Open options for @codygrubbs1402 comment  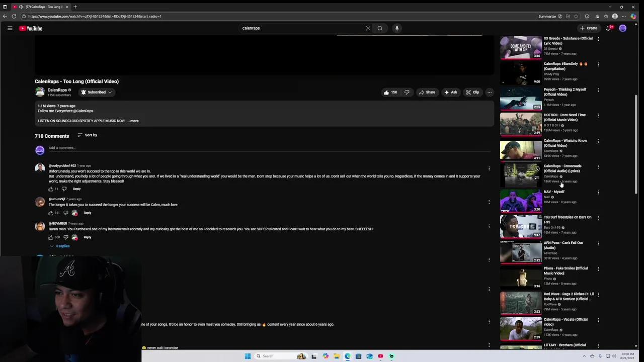[489, 168]
